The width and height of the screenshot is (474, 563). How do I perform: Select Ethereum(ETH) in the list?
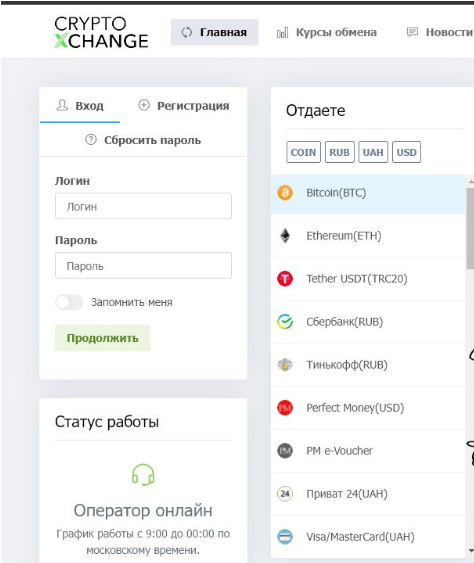click(x=368, y=236)
